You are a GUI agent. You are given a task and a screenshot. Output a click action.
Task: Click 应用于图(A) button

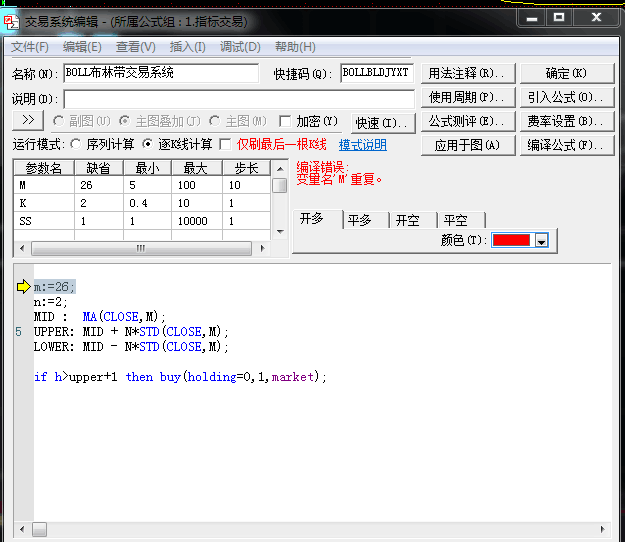click(468, 145)
